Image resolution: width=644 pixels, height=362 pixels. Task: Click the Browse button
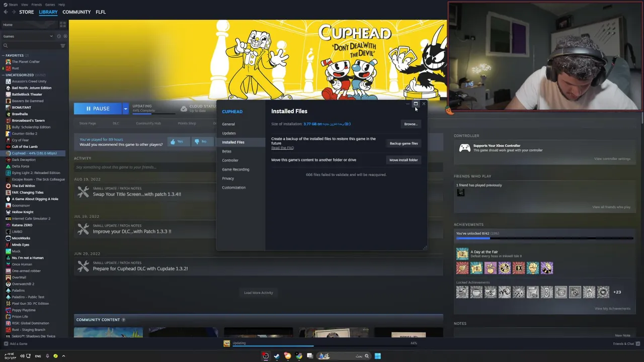click(411, 124)
